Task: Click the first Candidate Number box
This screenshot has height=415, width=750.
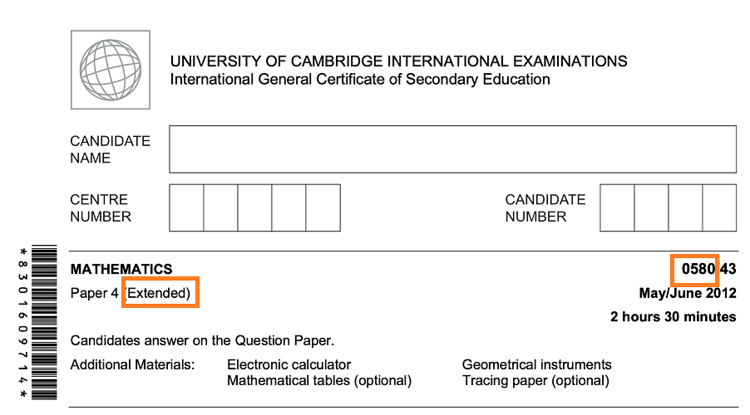Action: click(x=618, y=208)
